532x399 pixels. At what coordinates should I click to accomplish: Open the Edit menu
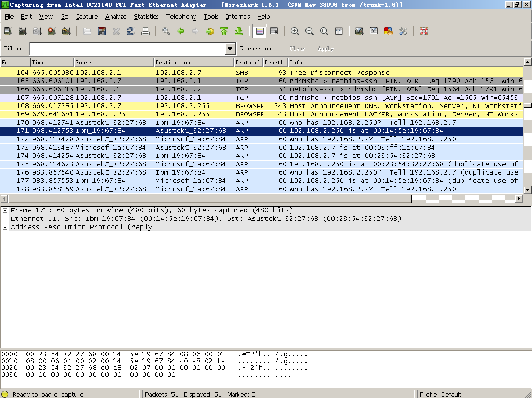26,16
